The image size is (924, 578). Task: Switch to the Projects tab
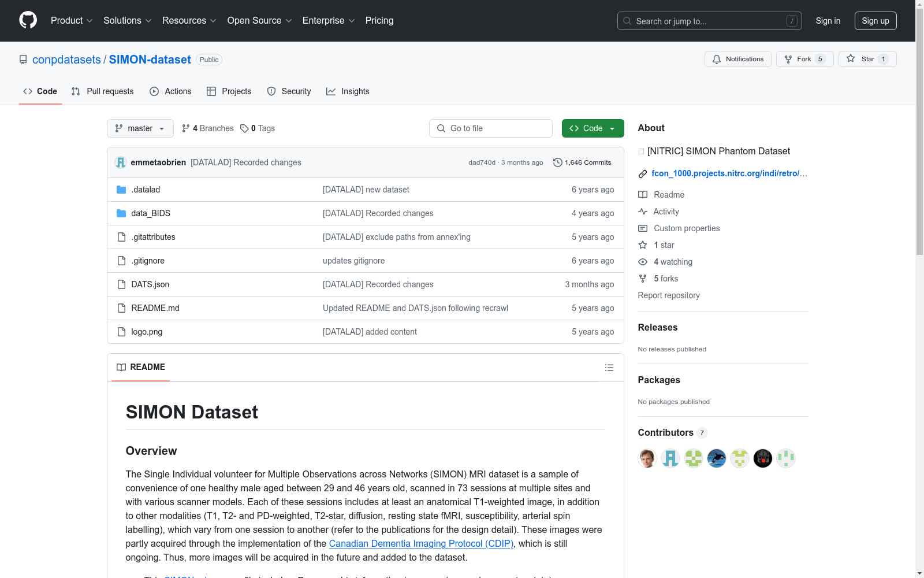(x=229, y=91)
